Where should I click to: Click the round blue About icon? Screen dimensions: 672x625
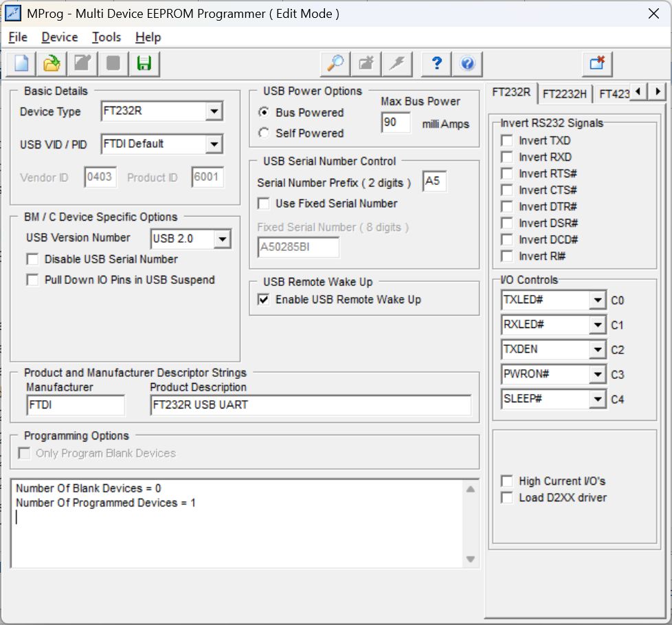coord(468,64)
